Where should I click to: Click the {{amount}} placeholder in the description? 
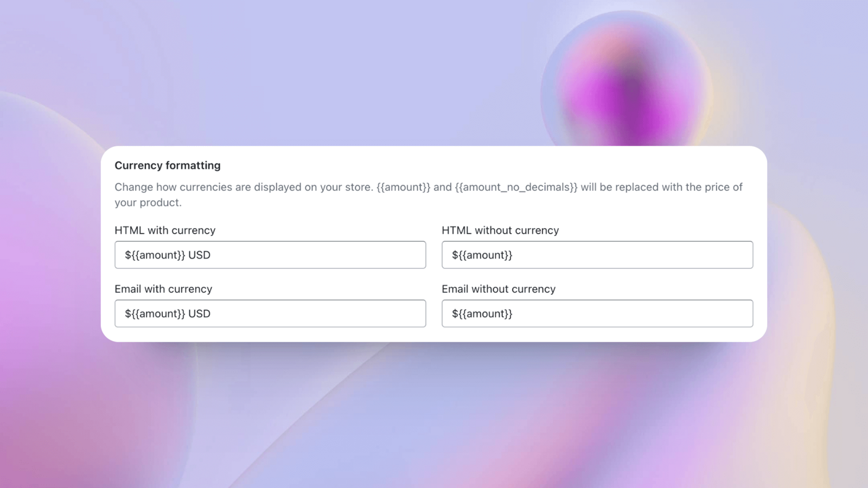(403, 187)
